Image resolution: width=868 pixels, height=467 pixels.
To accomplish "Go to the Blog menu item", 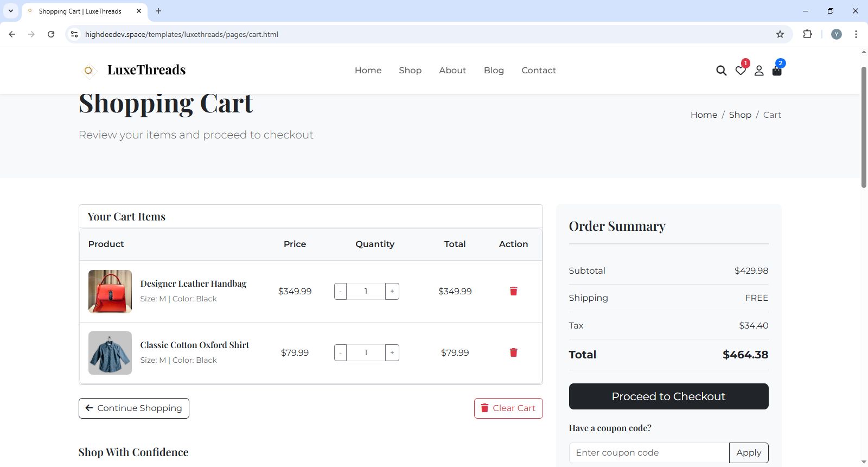I will tap(494, 71).
